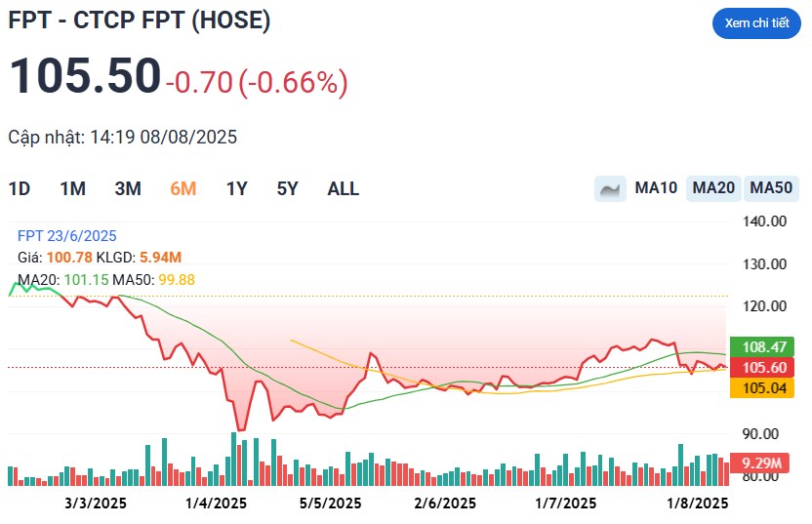View ALL time price data
The height and width of the screenshot is (524, 812).
343,189
